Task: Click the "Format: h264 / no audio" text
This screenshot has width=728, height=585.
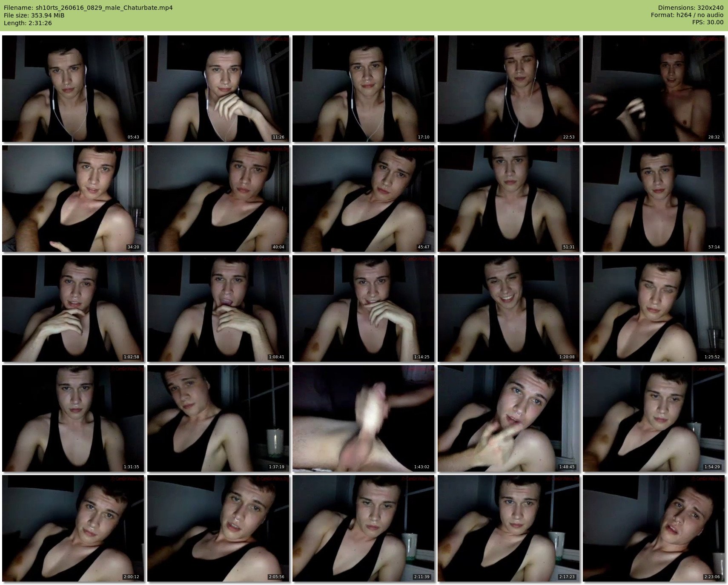Action: pyautogui.click(x=687, y=15)
